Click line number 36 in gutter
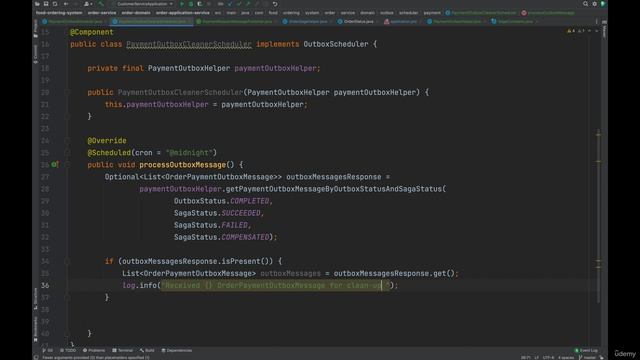640x360 pixels. (x=45, y=285)
